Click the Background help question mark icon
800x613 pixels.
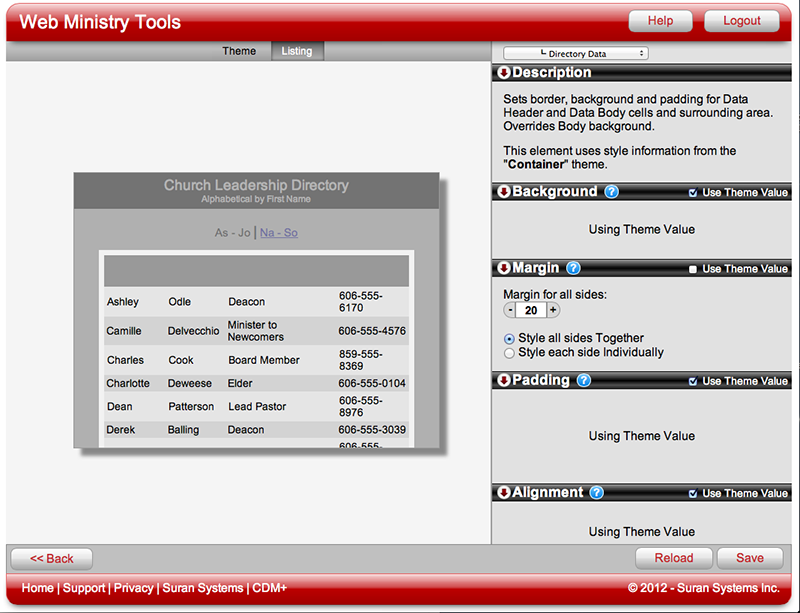pos(611,192)
